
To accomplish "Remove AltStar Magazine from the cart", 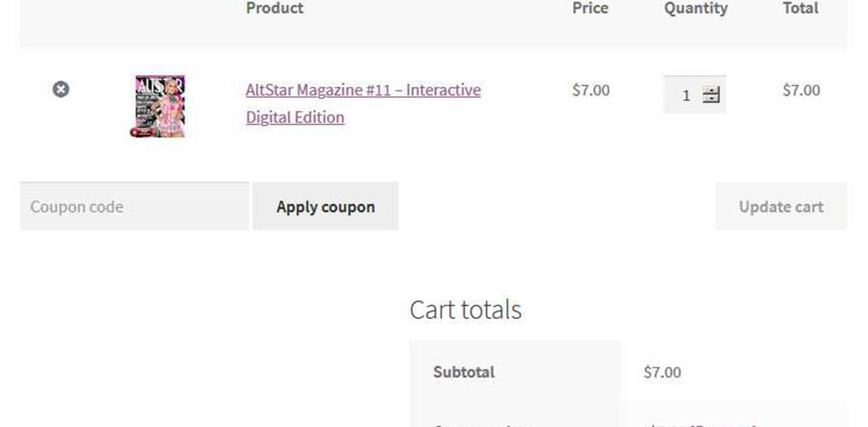I will 61,89.
